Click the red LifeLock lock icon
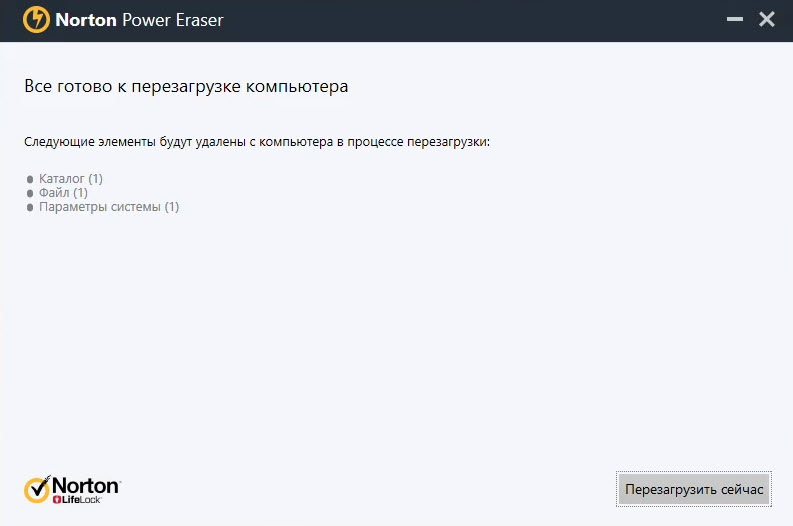Image resolution: width=793 pixels, height=526 pixels. [x=58, y=498]
